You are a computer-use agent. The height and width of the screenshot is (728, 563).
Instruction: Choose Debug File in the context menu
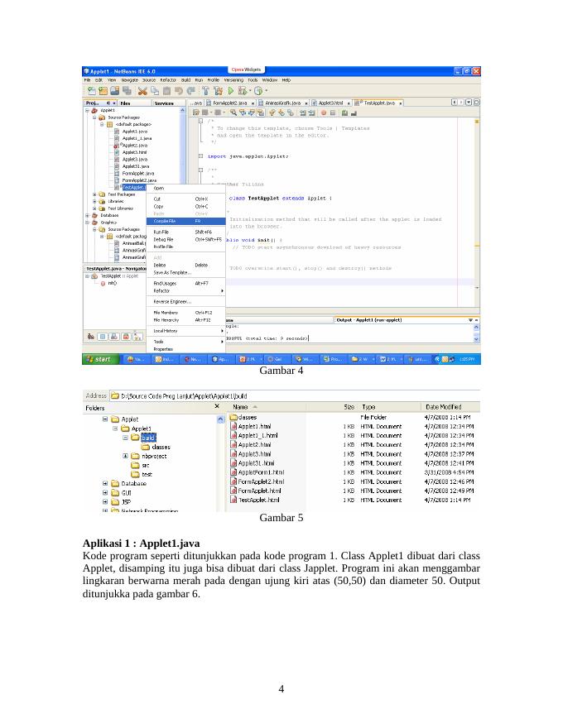tap(185, 239)
